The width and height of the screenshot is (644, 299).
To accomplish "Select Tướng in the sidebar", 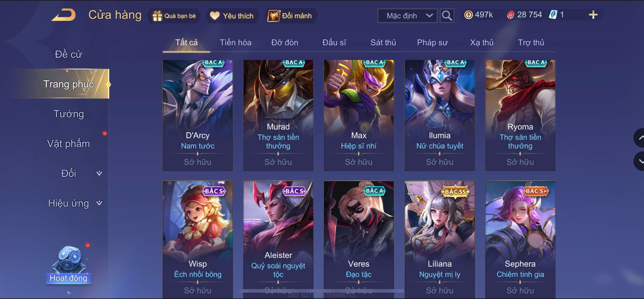I will point(69,114).
